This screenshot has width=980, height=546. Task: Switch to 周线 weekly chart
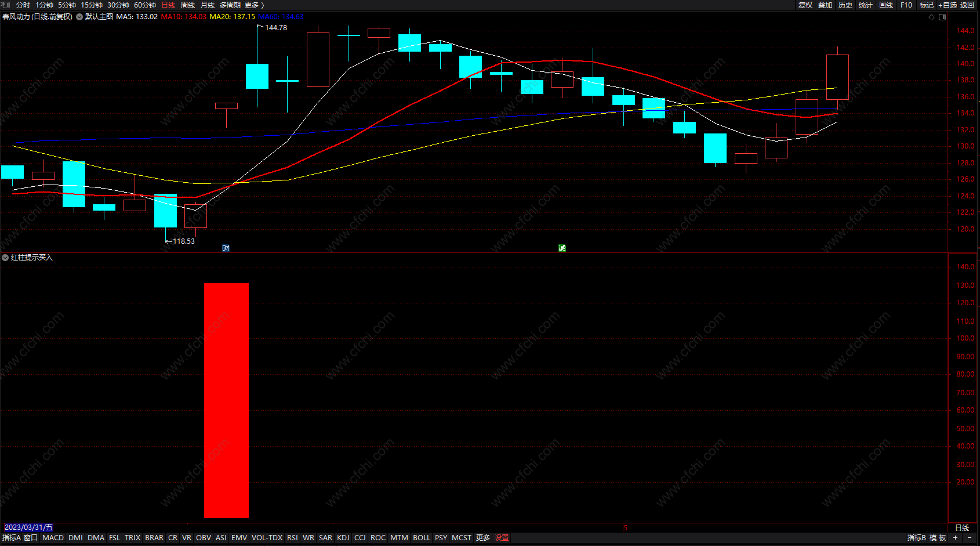(x=188, y=5)
